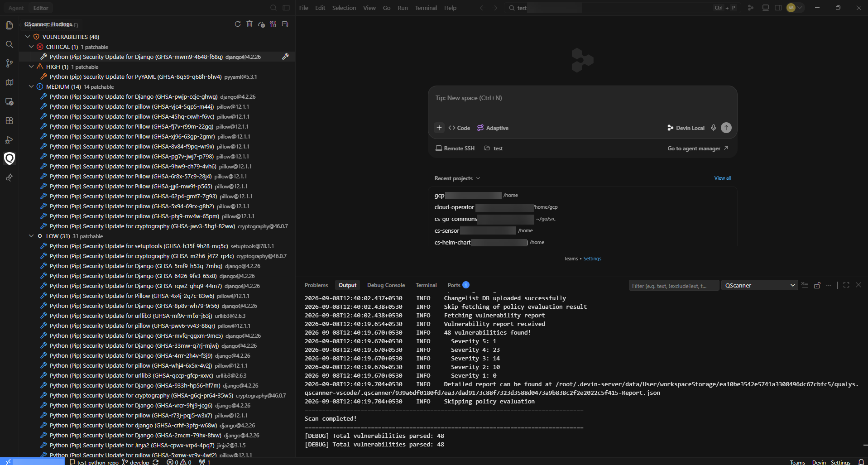Switch to Editor mode

point(41,8)
